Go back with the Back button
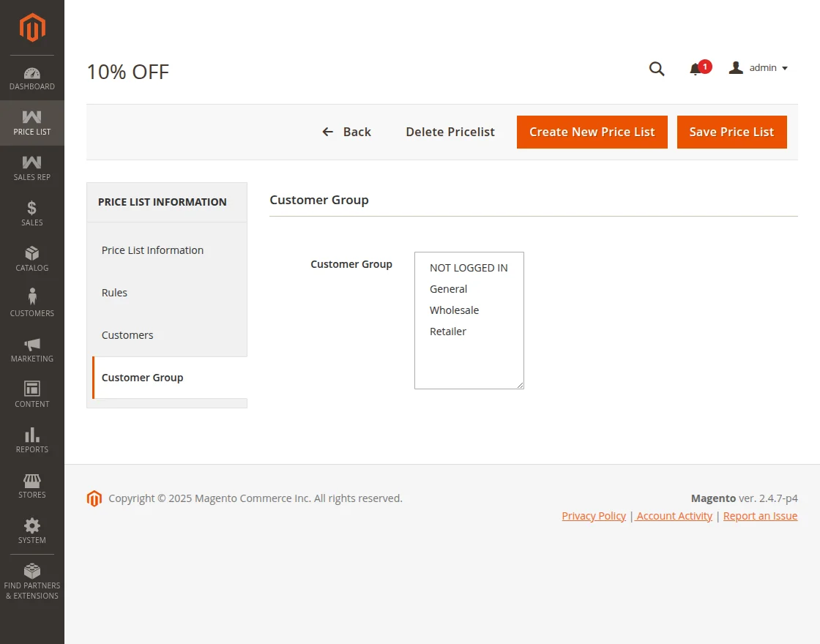Screen dimensions: 820x644 point(346,132)
